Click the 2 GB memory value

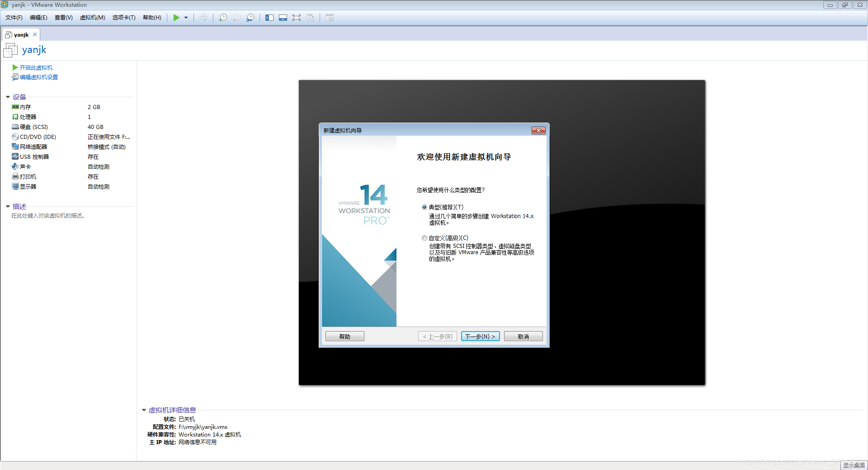(x=94, y=107)
